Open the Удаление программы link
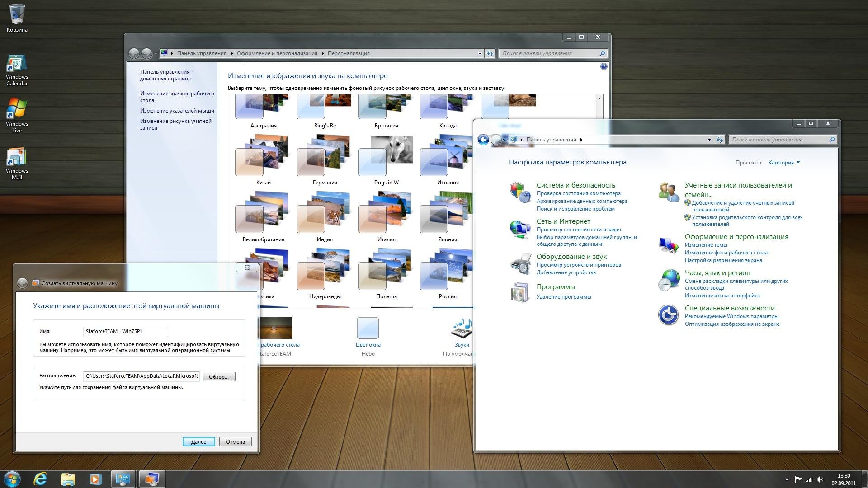This screenshot has width=868, height=488. tap(563, 297)
